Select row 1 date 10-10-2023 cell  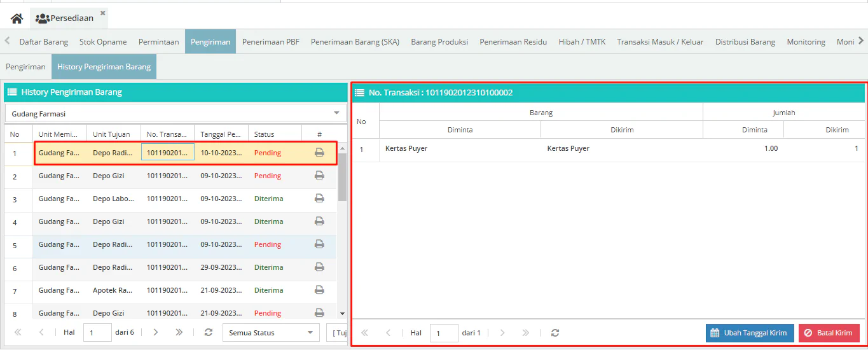[221, 153]
